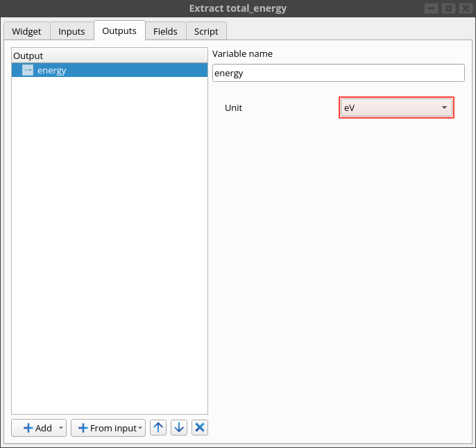476x448 pixels.
Task: Go to the Fields tab
Action: click(x=165, y=31)
